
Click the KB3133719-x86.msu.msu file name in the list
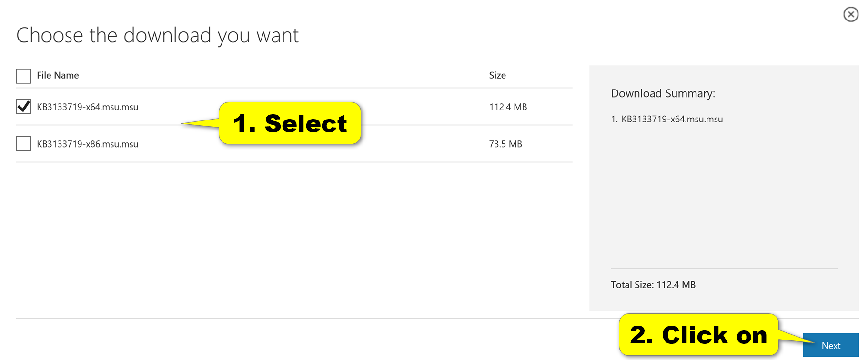click(x=88, y=144)
